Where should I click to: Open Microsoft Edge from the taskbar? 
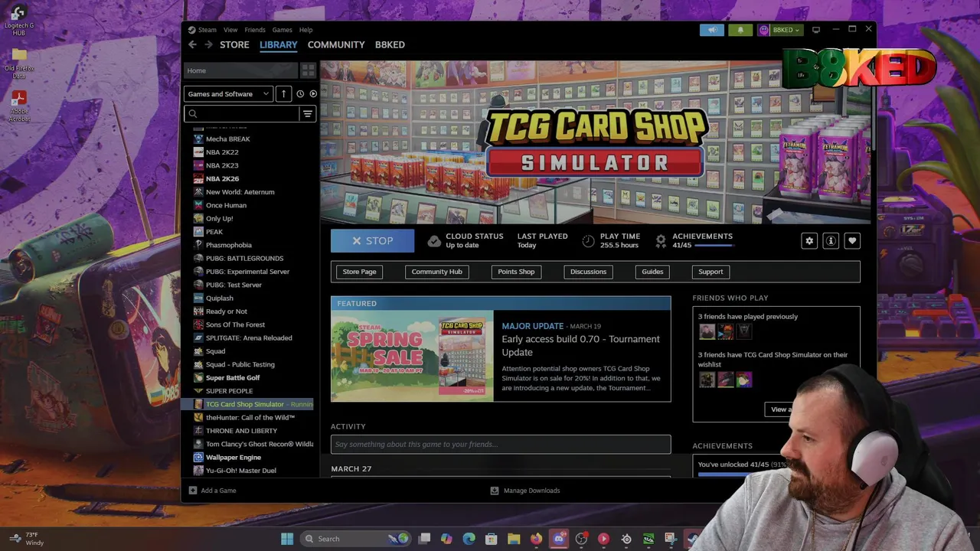[469, 539]
